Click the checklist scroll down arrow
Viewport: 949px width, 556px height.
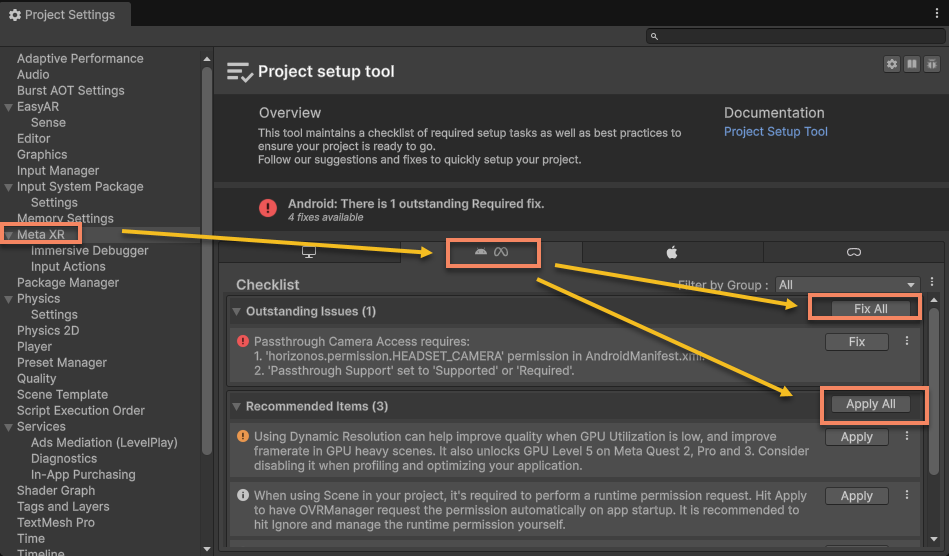click(x=934, y=539)
